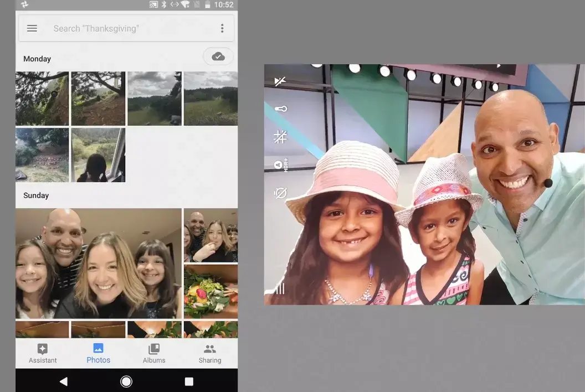Select the "Monday" date header
The image size is (585, 392).
[x=37, y=59]
